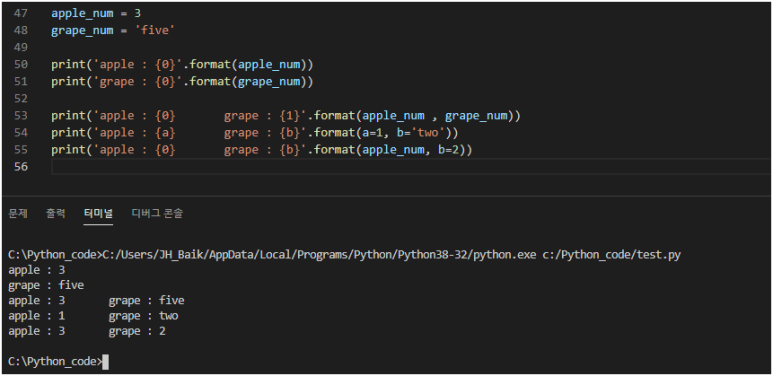The height and width of the screenshot is (376, 773).
Task: Click terminal output 'grape : five' line
Action: coord(46,285)
